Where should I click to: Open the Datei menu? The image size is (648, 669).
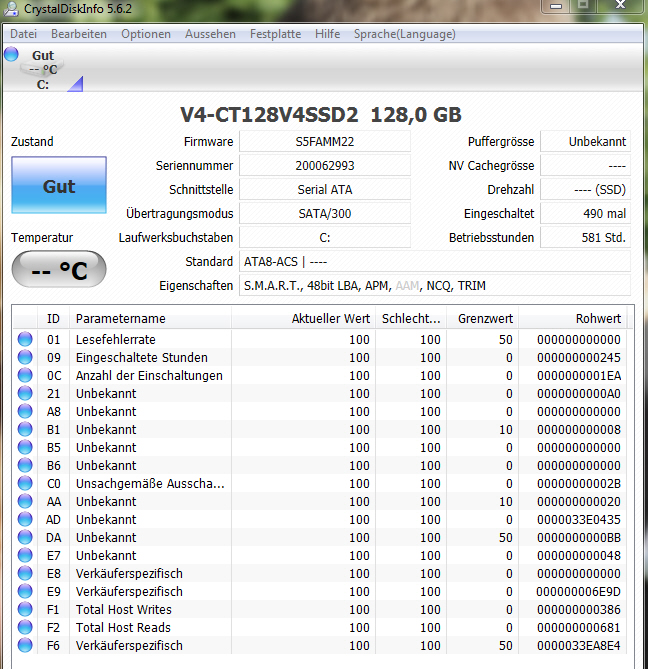(x=23, y=34)
